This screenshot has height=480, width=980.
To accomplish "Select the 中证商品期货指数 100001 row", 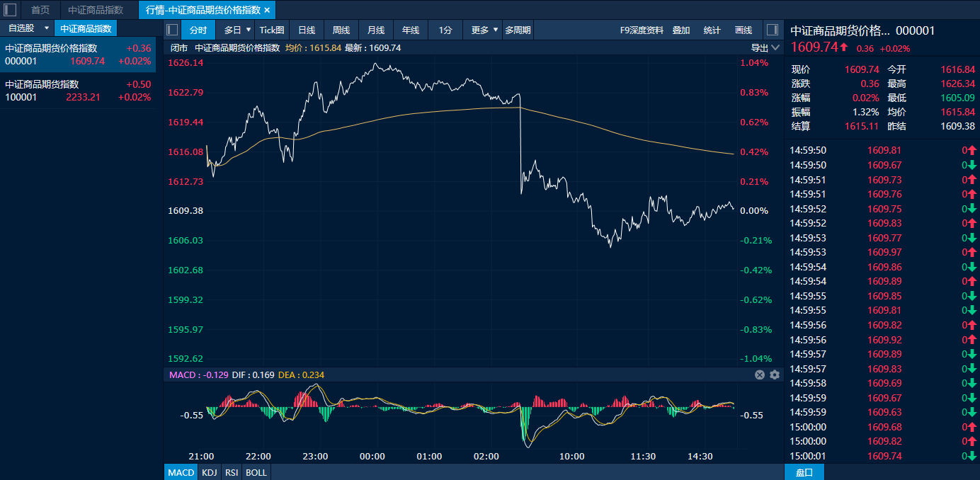I will tap(78, 91).
